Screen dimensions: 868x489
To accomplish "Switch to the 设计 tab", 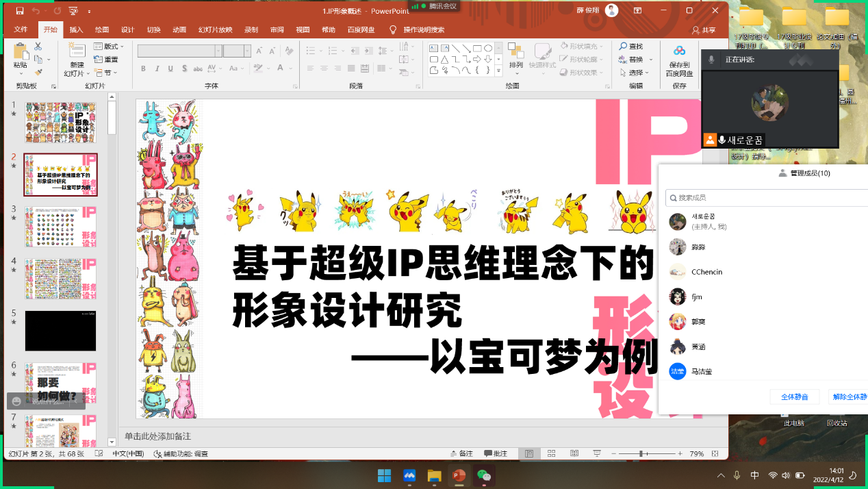I will click(x=127, y=30).
